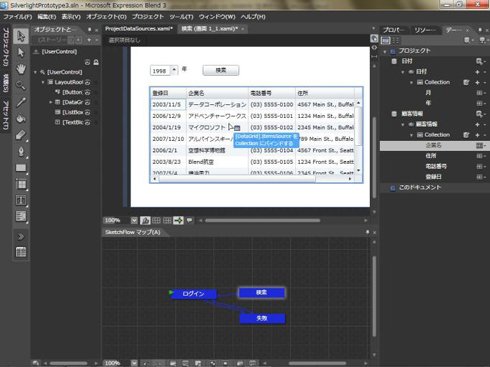
Task: Edit sample values for 顧客情報 Collection
Action: click(466, 135)
